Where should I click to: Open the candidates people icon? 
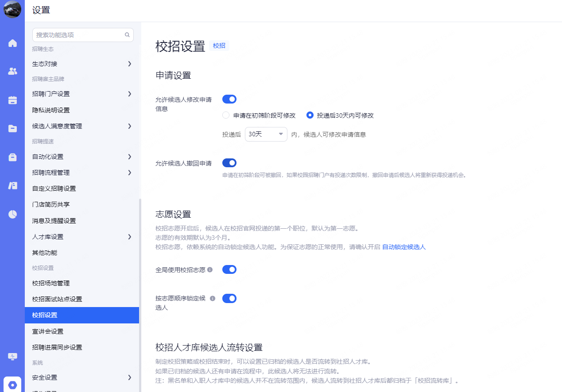point(12,71)
